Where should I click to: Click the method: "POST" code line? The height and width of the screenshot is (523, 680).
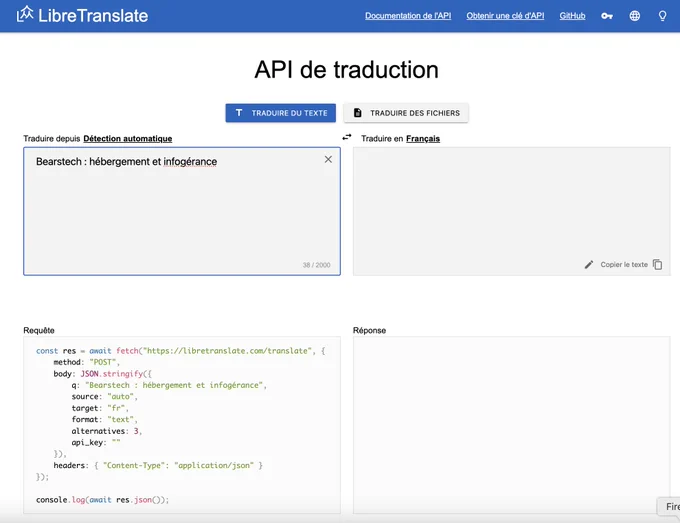86,362
